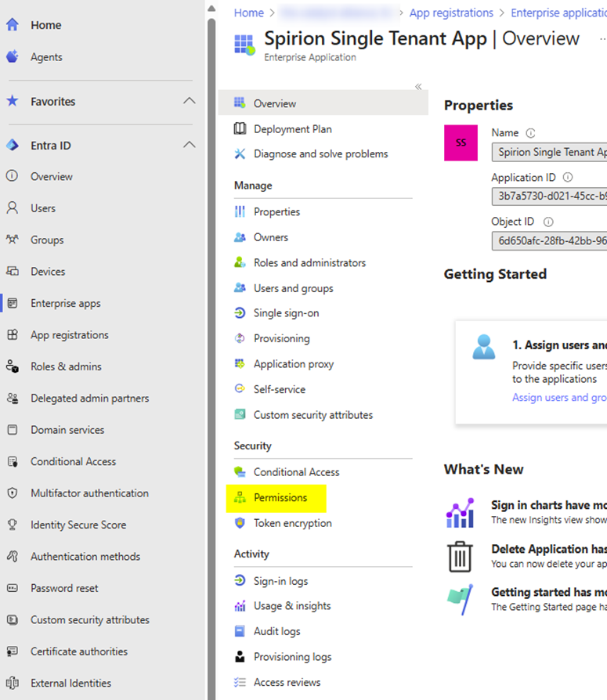Open Users and groups
Screen dimensions: 607x700
click(294, 288)
